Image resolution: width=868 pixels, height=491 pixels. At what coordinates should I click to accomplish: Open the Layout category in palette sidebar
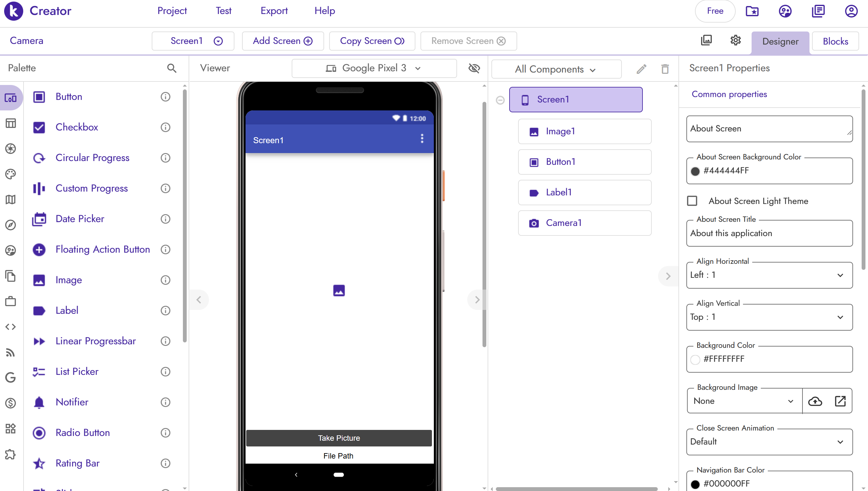click(10, 123)
